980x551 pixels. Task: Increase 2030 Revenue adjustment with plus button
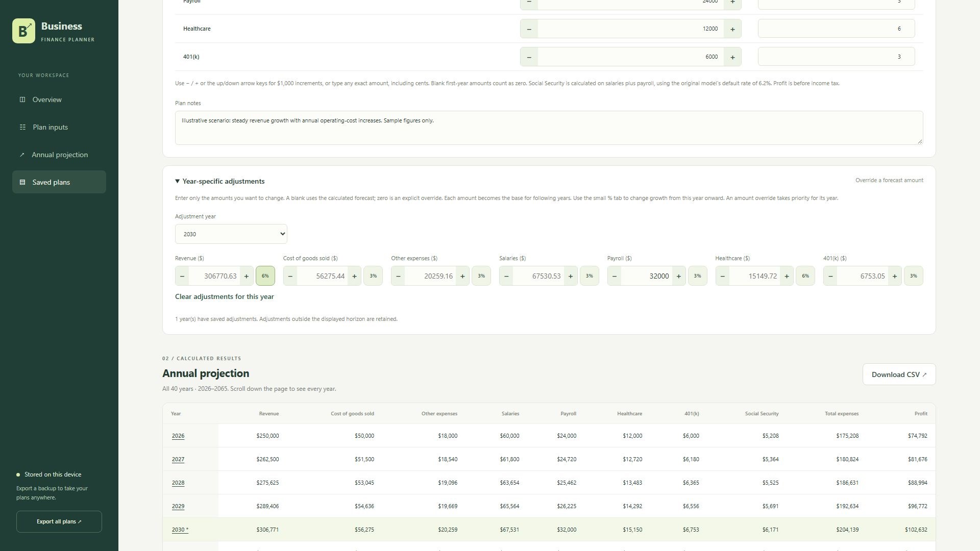click(x=247, y=276)
